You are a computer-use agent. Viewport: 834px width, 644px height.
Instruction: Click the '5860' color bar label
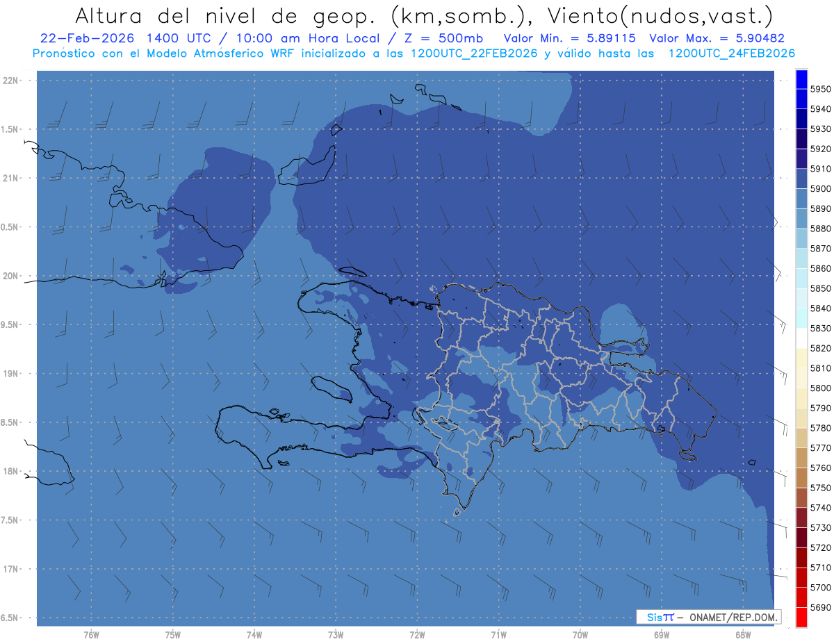point(820,268)
